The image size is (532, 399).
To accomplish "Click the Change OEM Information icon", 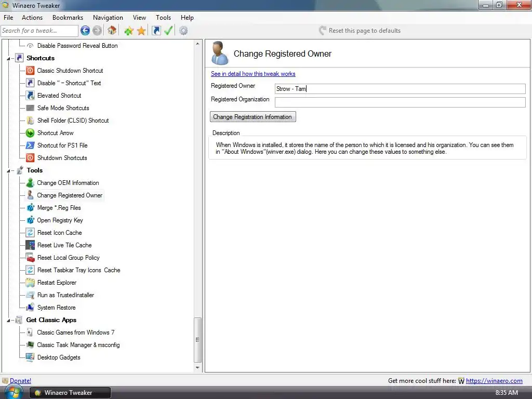I will tap(30, 183).
